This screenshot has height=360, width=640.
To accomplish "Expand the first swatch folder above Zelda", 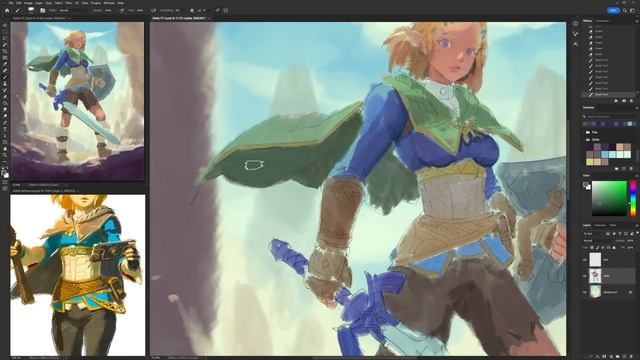I will click(x=583, y=132).
